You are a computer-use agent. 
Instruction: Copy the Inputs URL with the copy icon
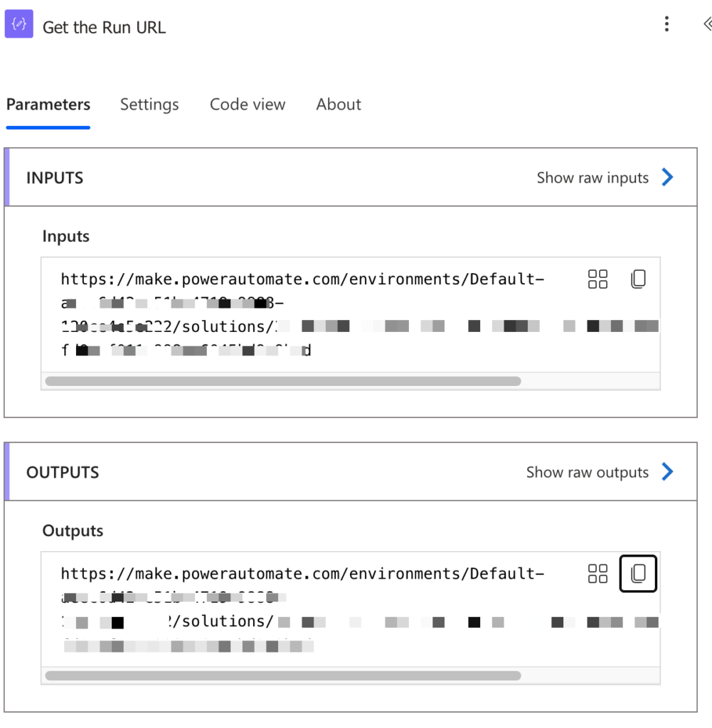pos(638,279)
